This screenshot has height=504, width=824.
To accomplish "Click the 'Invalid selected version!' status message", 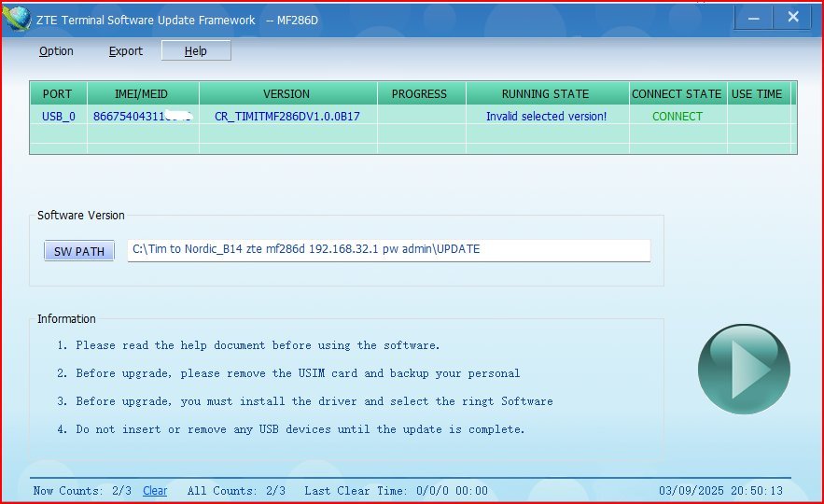I will click(546, 117).
